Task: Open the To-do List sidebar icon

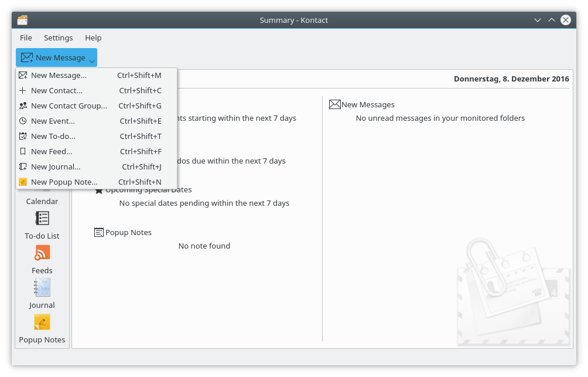Action: [x=42, y=219]
